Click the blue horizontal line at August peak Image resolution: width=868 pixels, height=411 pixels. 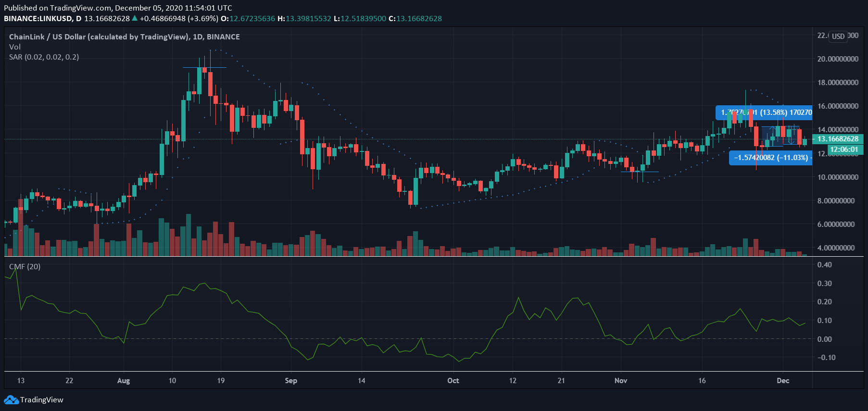pyautogui.click(x=204, y=68)
